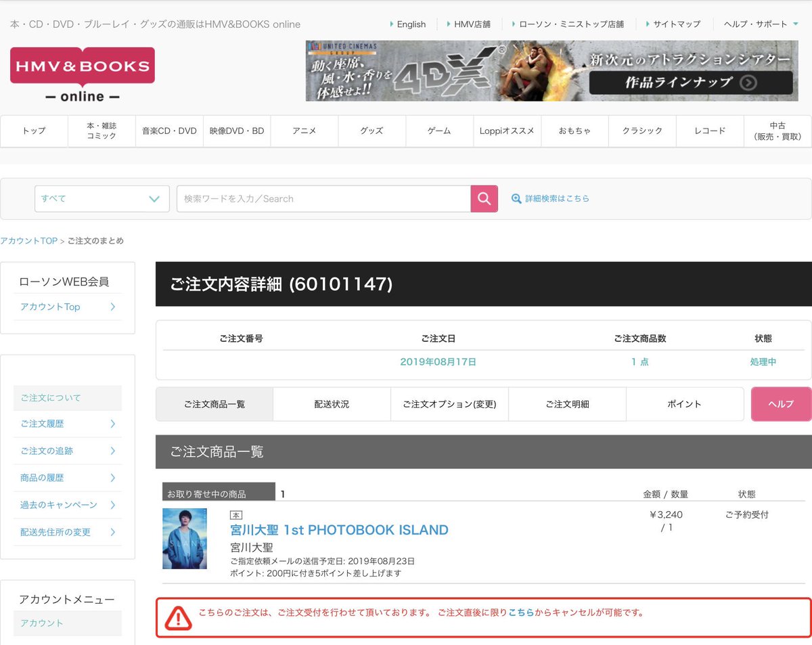812x645 pixels.
Task: Open 配送先住所の変更 sidebar item
Action: click(68, 532)
